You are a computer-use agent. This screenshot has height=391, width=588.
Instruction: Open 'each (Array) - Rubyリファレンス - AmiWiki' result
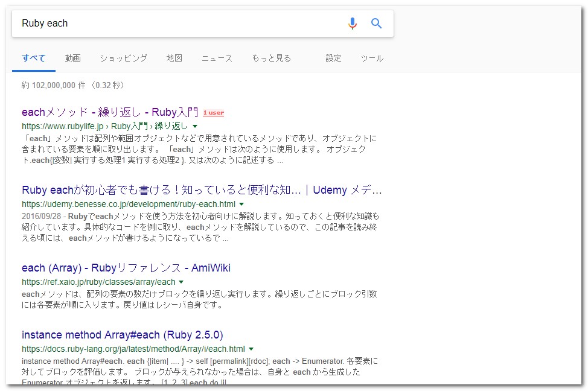coord(126,268)
